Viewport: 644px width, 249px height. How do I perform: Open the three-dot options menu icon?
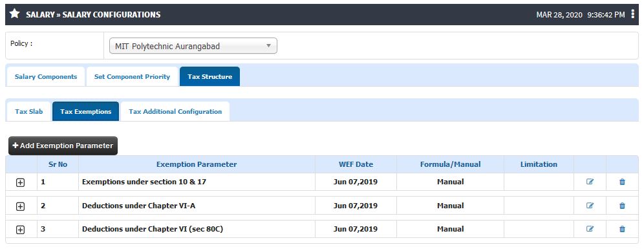[633, 14]
